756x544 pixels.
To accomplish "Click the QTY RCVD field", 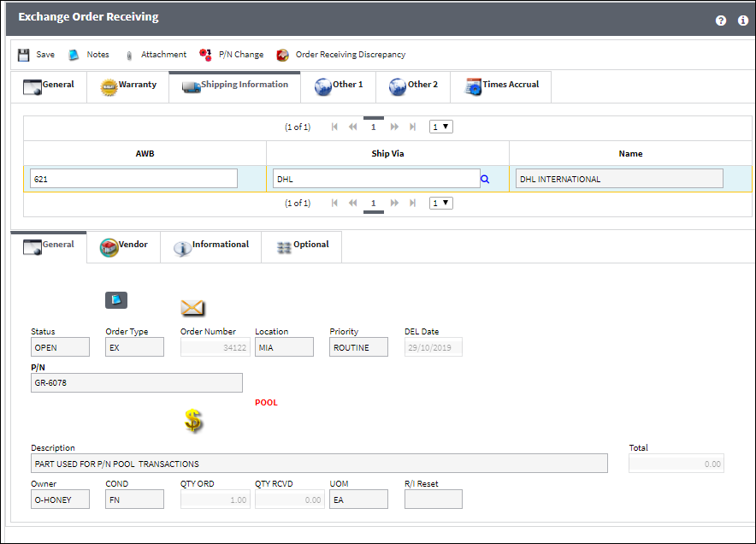I will pos(290,500).
